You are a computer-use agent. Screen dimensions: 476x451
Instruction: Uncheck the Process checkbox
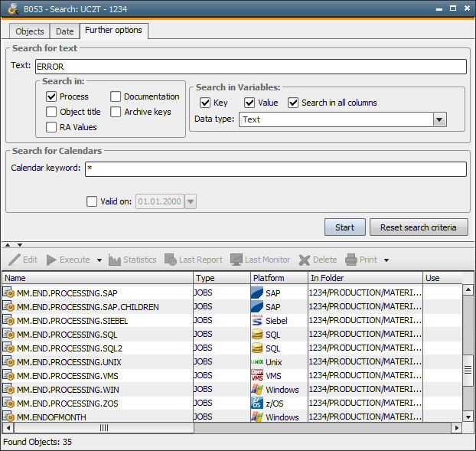point(51,96)
